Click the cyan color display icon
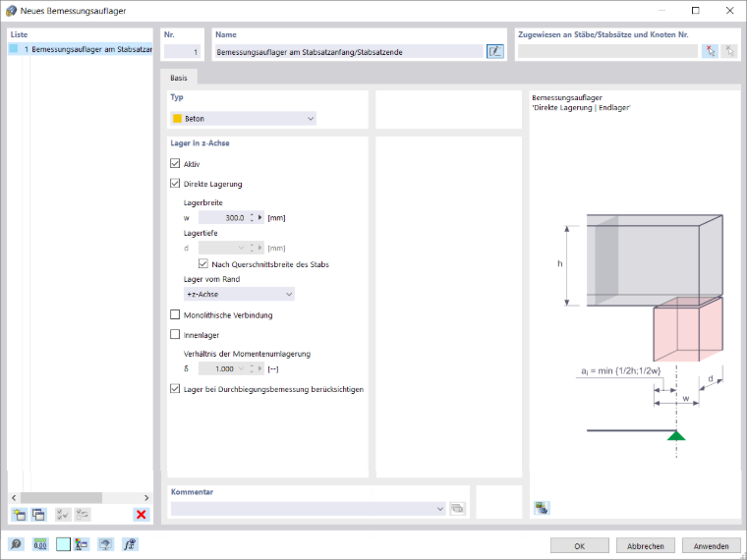The image size is (747, 560). click(63, 544)
